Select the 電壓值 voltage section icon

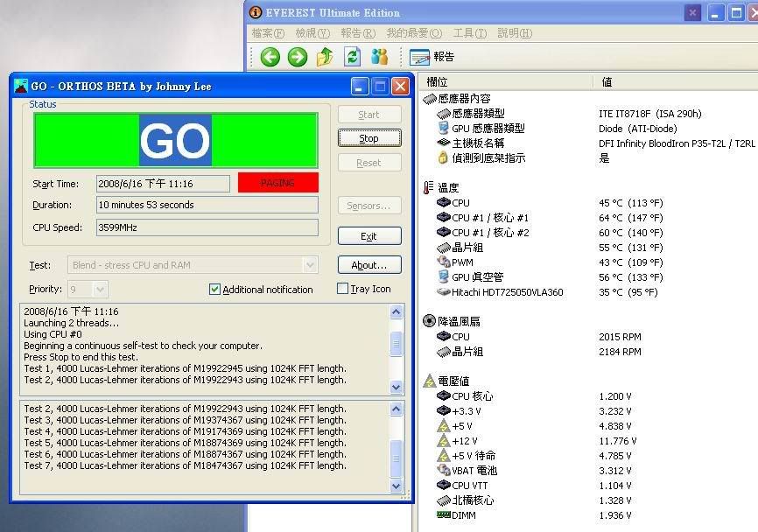(430, 381)
